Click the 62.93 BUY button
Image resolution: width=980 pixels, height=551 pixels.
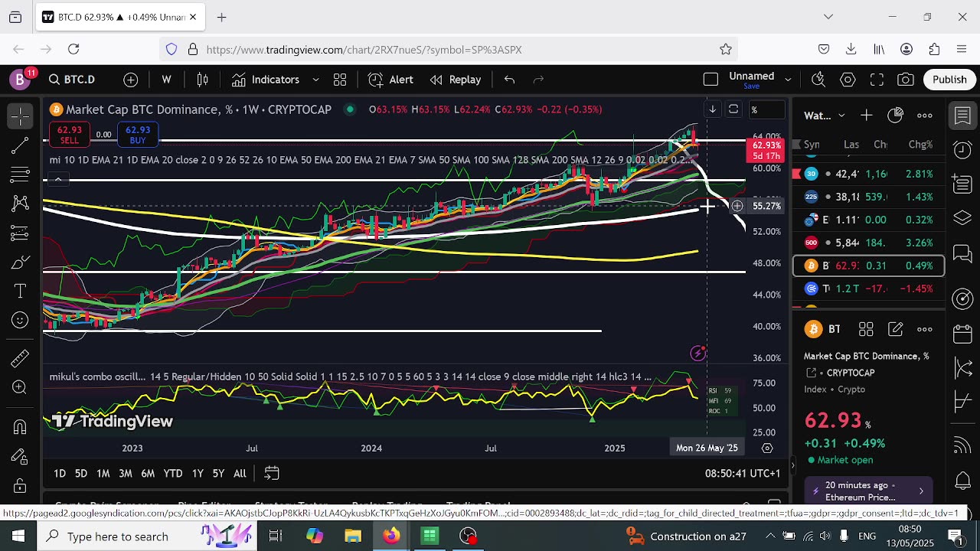[x=138, y=135]
